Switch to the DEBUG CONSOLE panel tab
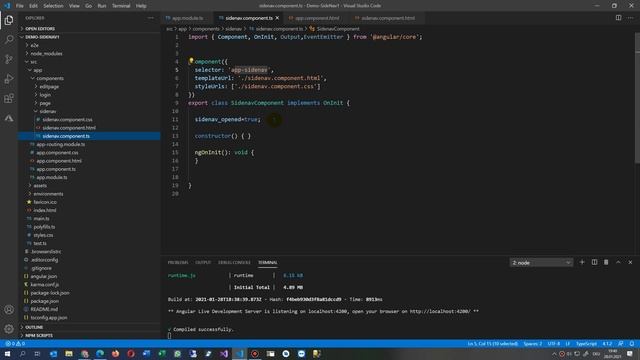This screenshot has height=360, width=640. [234, 262]
